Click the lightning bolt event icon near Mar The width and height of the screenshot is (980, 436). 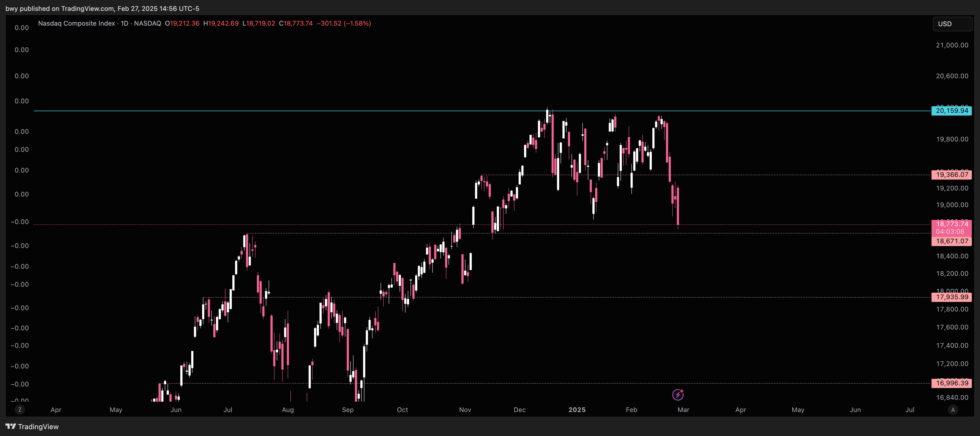pyautogui.click(x=678, y=395)
